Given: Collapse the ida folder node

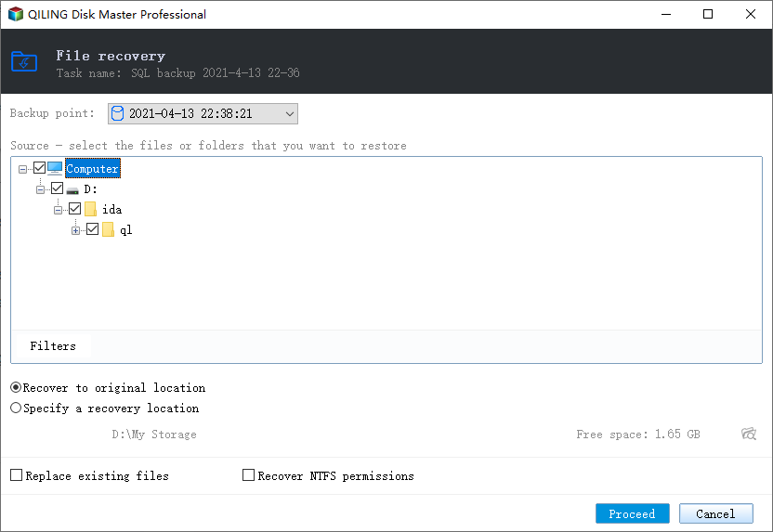Looking at the screenshot, I should point(58,211).
